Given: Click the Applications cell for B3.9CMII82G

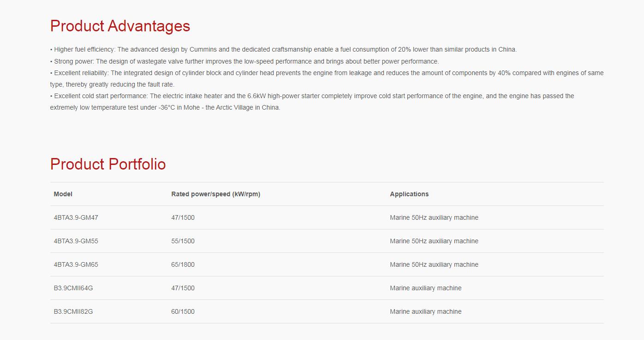Looking at the screenshot, I should tap(425, 312).
